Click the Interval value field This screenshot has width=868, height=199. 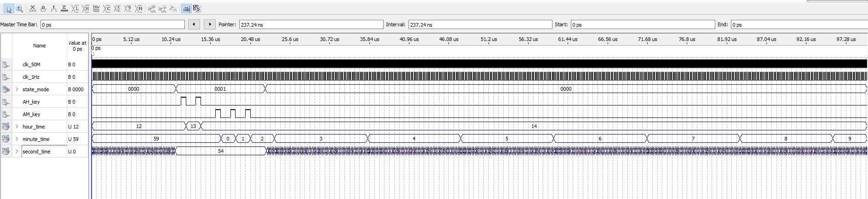480,25
